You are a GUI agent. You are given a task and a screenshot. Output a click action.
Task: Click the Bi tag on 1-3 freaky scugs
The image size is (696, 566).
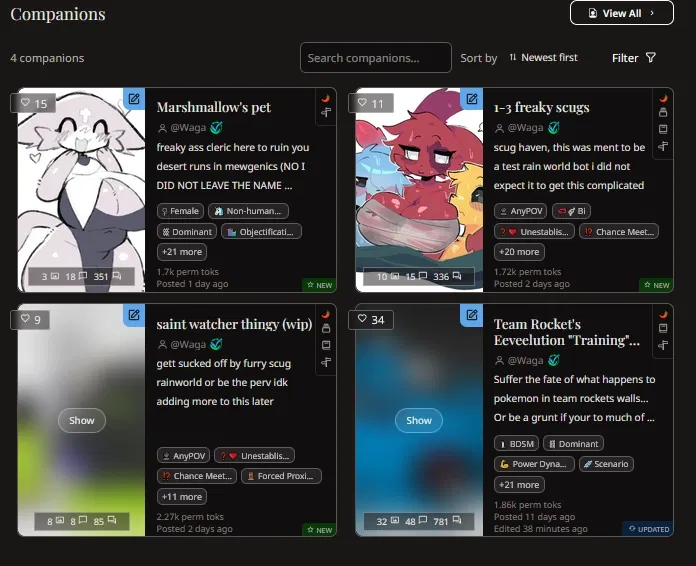click(571, 211)
